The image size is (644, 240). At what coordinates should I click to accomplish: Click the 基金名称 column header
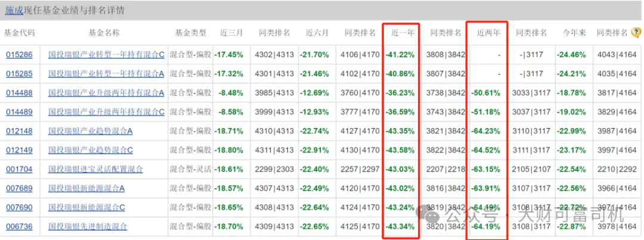pos(104,33)
